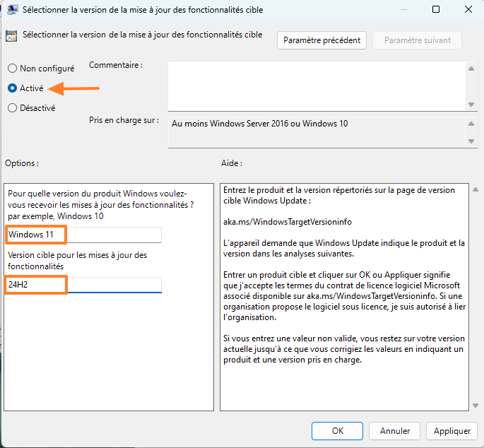The width and height of the screenshot is (484, 448).
Task: Click the text aka.ms/WindowsTargetVersioninfo in Aide
Action: click(x=288, y=222)
